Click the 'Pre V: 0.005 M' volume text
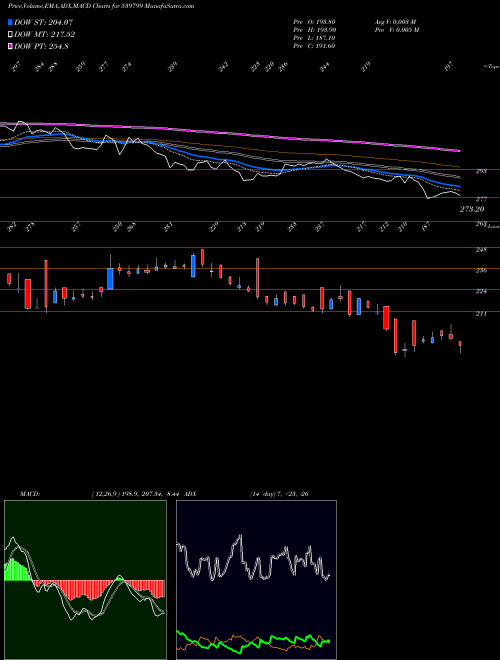The height and width of the screenshot is (660, 500). point(397,30)
